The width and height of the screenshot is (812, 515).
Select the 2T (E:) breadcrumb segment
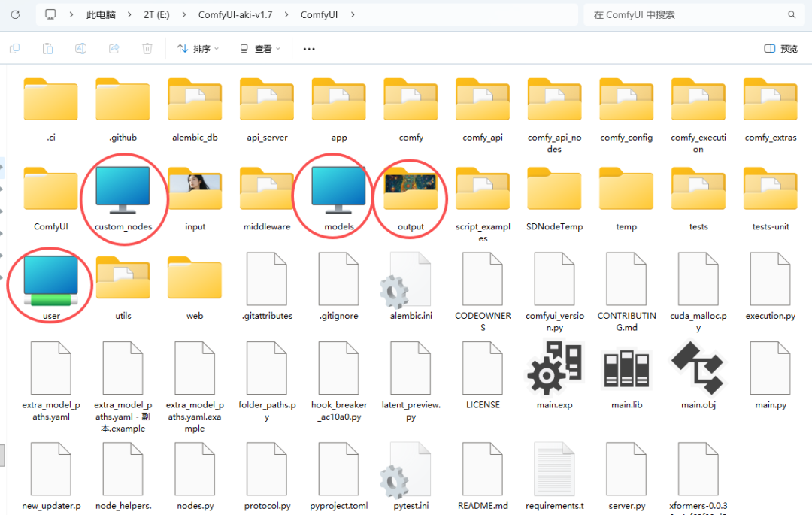coord(156,15)
